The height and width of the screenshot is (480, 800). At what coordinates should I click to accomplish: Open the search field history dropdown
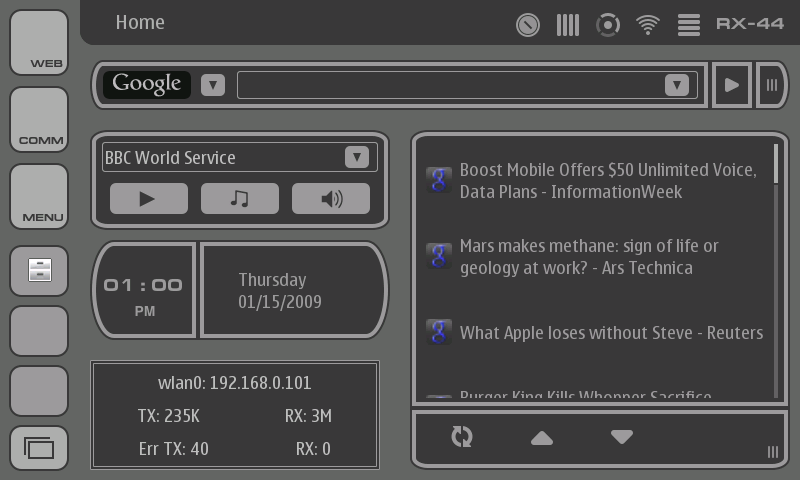coord(676,85)
